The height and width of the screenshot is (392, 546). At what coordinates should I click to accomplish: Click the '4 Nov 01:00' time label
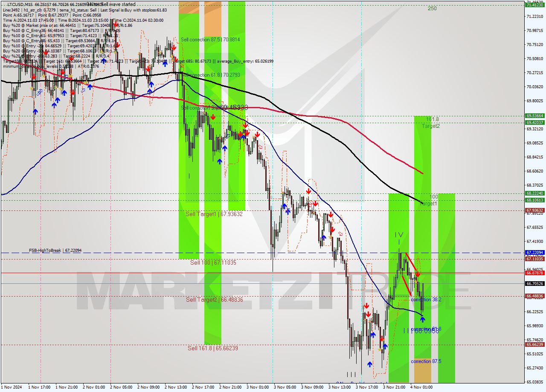421,387
